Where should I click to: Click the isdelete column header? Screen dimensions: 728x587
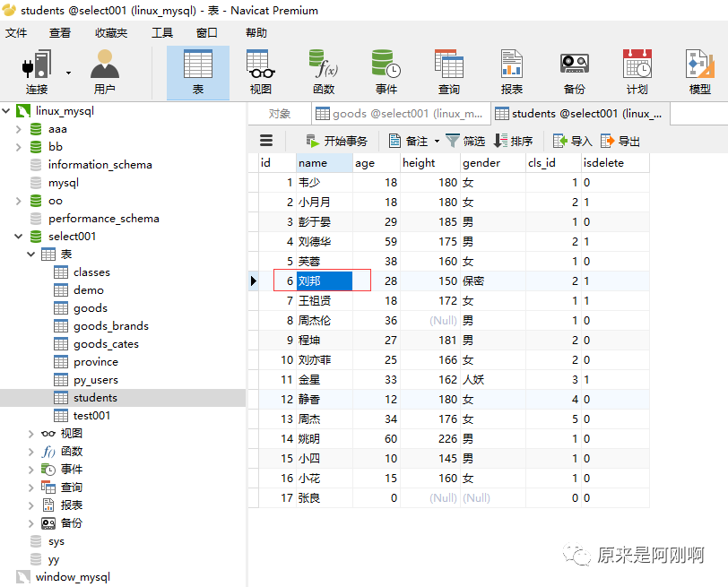pyautogui.click(x=615, y=163)
